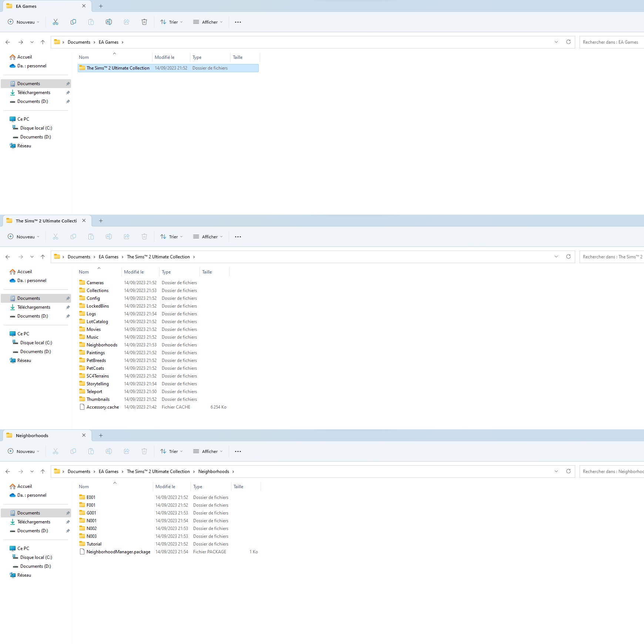Viewport: 644px width, 644px height.
Task: Select the EA Games tab
Action: [41, 6]
